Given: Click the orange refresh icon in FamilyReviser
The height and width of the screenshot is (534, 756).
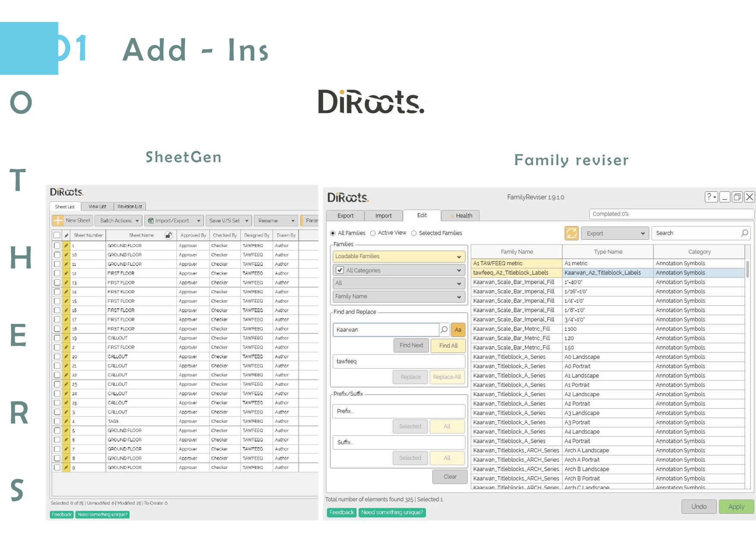Looking at the screenshot, I should 572,233.
